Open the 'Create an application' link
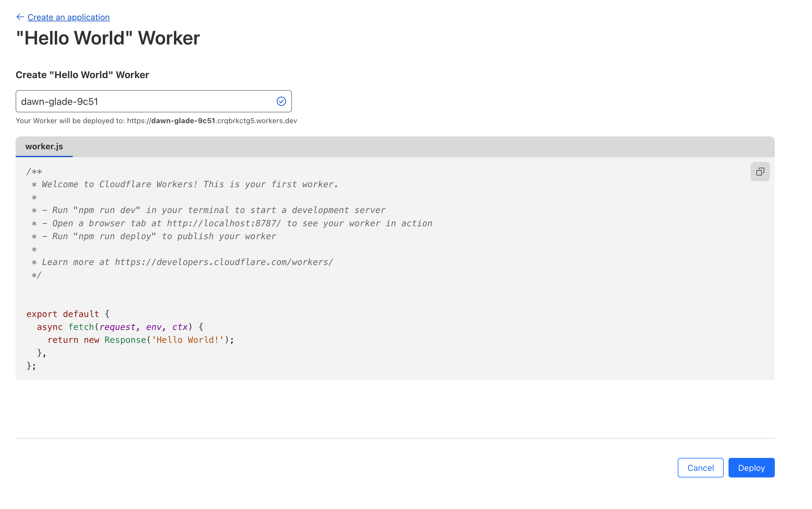This screenshot has height=509, width=812. click(68, 17)
